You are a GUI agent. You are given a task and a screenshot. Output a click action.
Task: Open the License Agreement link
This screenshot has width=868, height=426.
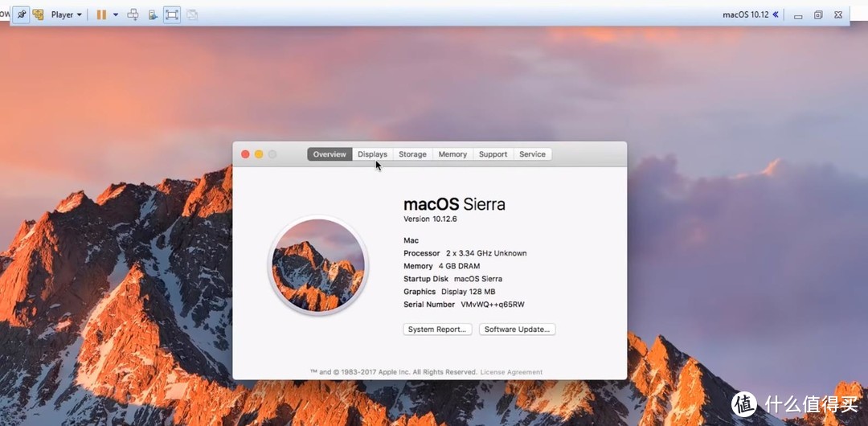511,372
